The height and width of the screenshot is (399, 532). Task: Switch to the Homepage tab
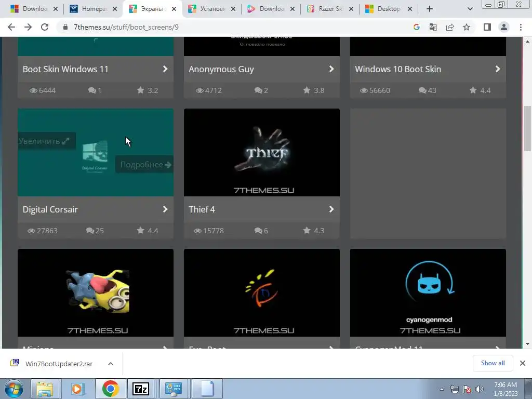click(94, 9)
